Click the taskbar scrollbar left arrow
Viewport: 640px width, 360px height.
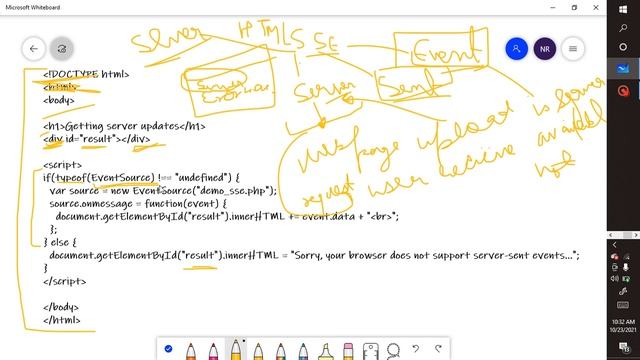[610, 235]
